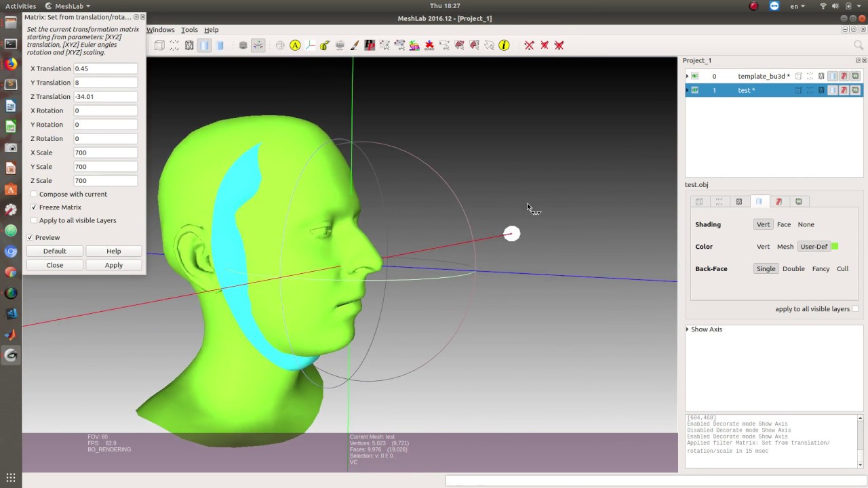
Task: Set Shading option to None
Action: (x=806, y=224)
